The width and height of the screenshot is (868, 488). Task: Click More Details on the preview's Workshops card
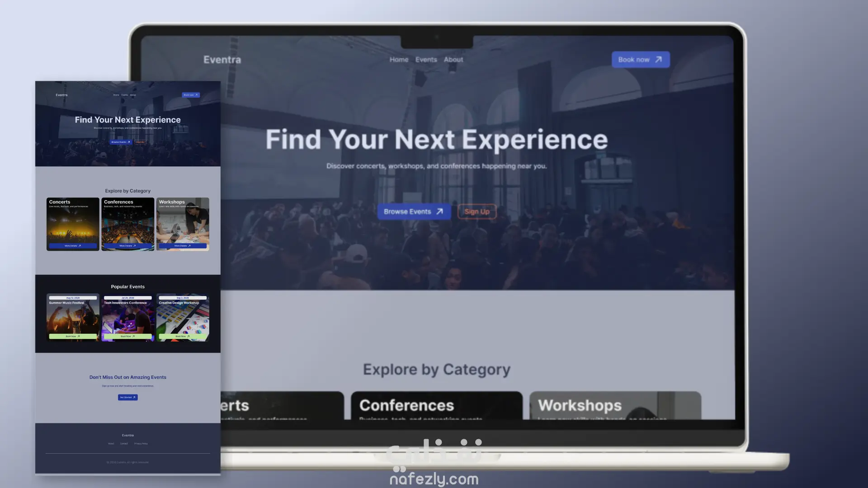coord(183,246)
